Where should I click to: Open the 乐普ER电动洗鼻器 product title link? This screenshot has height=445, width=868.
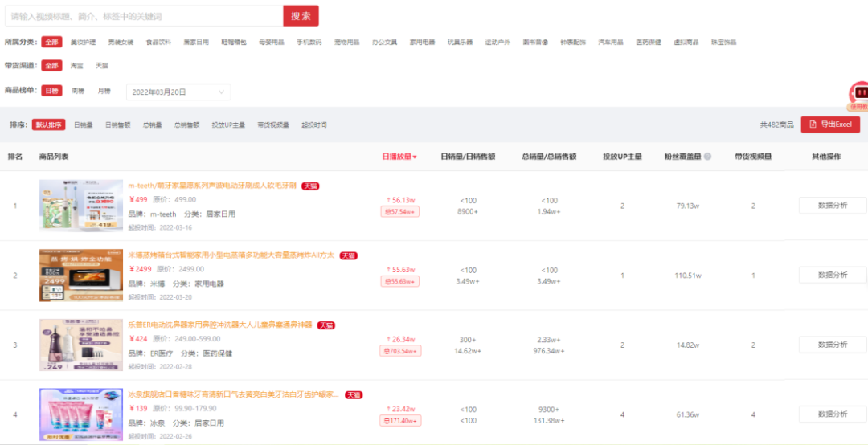[220, 325]
